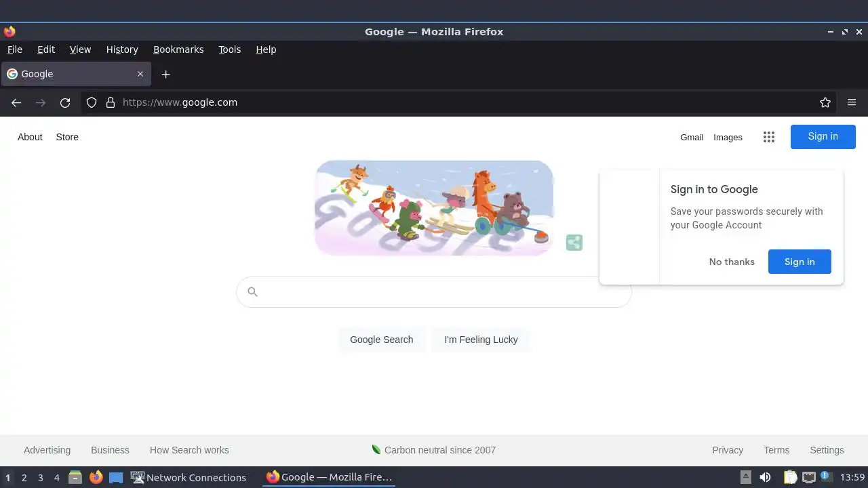Open the Google Doodle image
The image size is (868, 488).
pos(434,208)
